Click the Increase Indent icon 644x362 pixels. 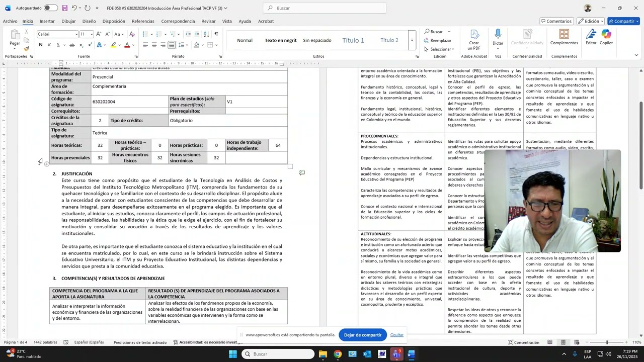coord(197,34)
